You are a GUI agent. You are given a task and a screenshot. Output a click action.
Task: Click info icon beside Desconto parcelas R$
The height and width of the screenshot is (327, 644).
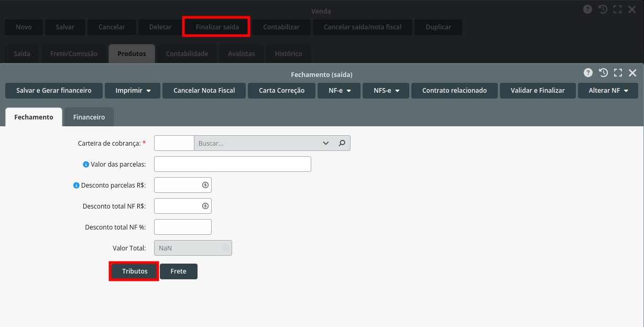pyautogui.click(x=77, y=186)
